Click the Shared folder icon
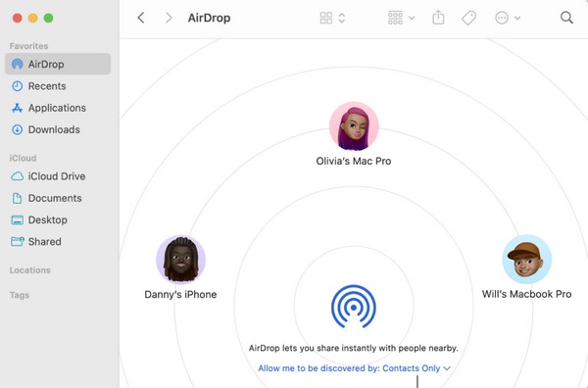The width and height of the screenshot is (588, 388). point(18,241)
